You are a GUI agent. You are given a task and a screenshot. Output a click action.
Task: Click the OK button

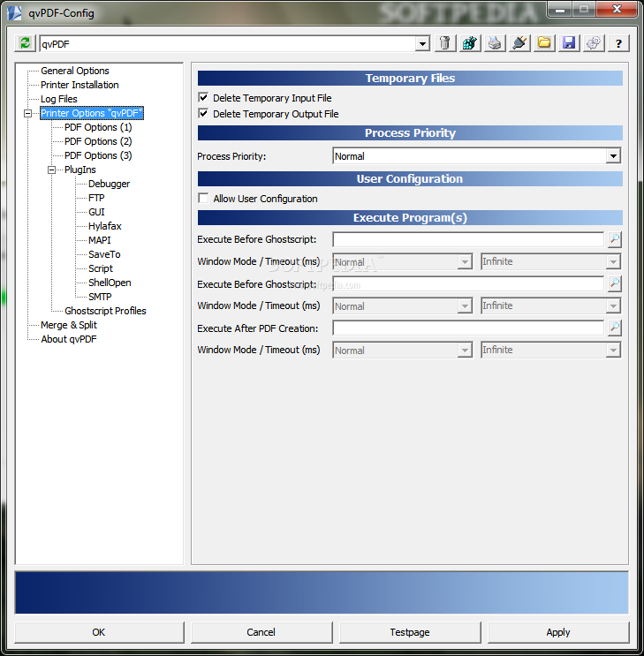pos(99,632)
